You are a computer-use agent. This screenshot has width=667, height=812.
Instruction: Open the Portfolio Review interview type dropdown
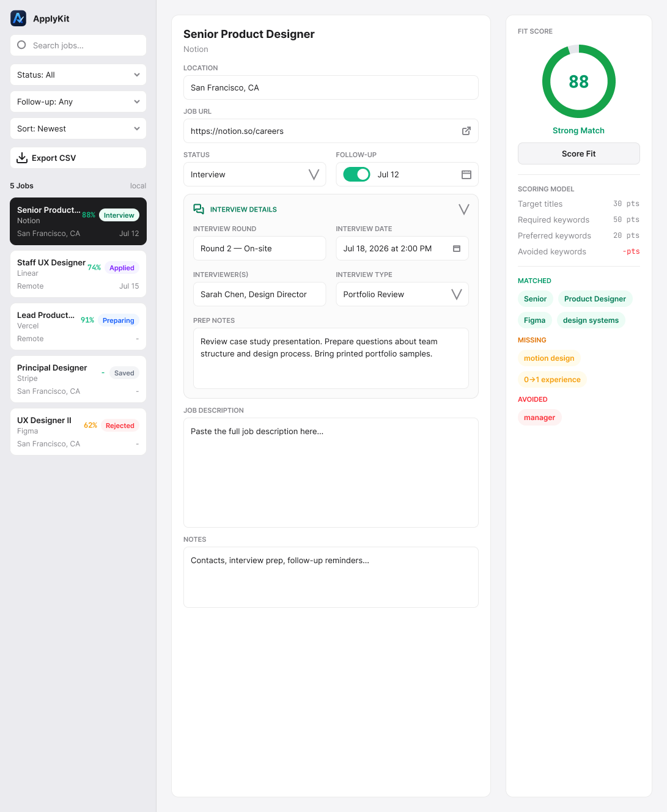click(x=402, y=294)
